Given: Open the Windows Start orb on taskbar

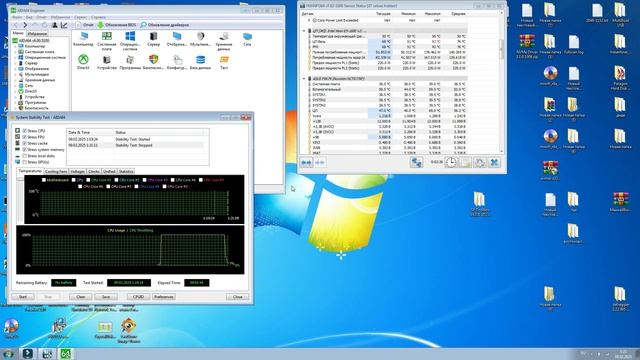Looking at the screenshot, I should [x=8, y=353].
